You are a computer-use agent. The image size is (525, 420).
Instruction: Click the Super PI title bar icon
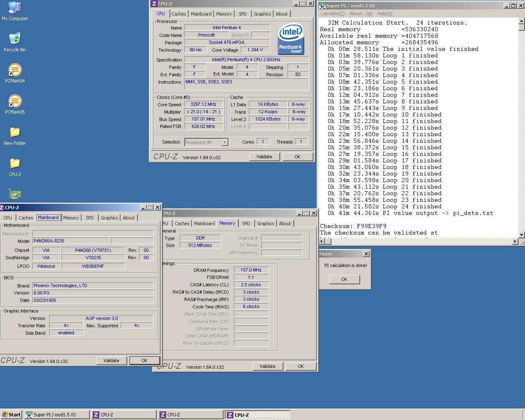pyautogui.click(x=322, y=5)
